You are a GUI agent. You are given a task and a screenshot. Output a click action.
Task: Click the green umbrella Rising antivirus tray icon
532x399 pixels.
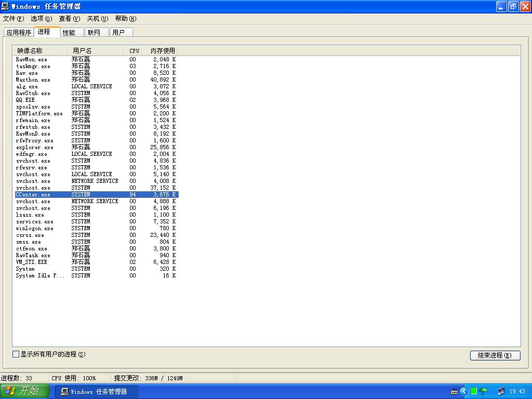tap(483, 392)
